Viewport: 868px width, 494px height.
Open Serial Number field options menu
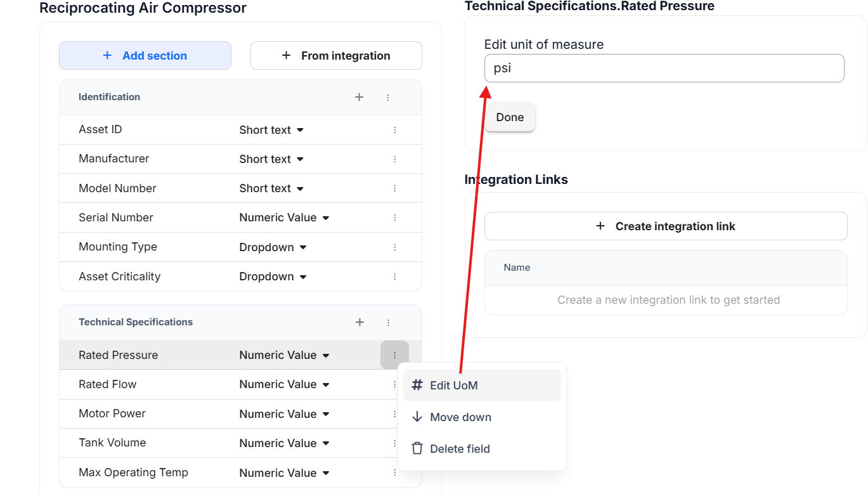coord(394,218)
